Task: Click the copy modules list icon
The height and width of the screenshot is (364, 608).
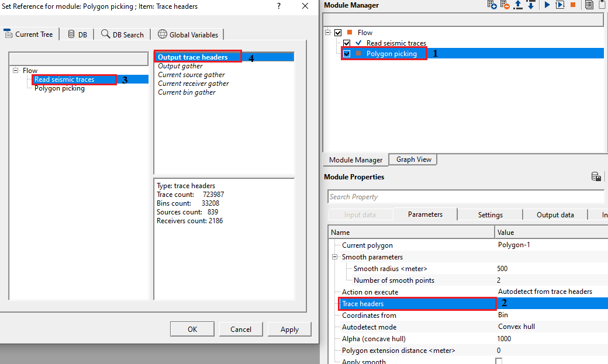Action: coord(589,5)
